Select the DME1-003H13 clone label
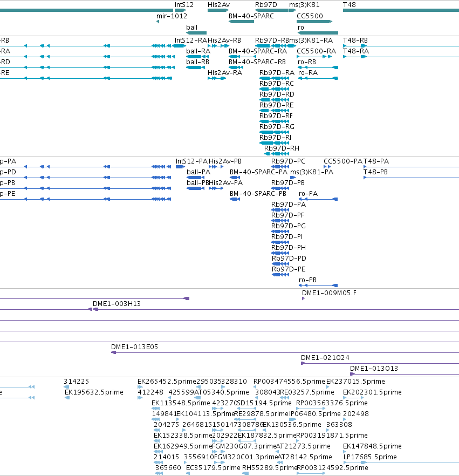Screen dimensions: 459x476 click(x=117, y=304)
